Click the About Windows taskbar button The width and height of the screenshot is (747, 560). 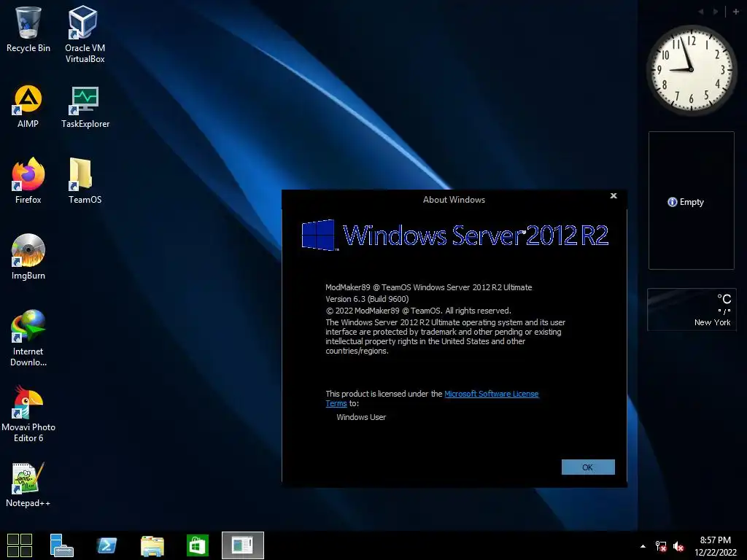242,545
